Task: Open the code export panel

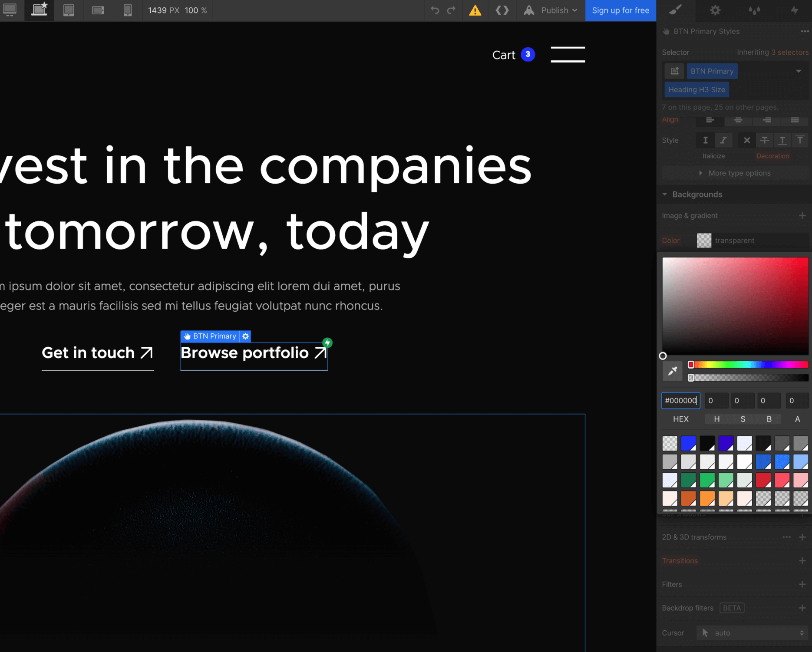Action: (x=502, y=10)
